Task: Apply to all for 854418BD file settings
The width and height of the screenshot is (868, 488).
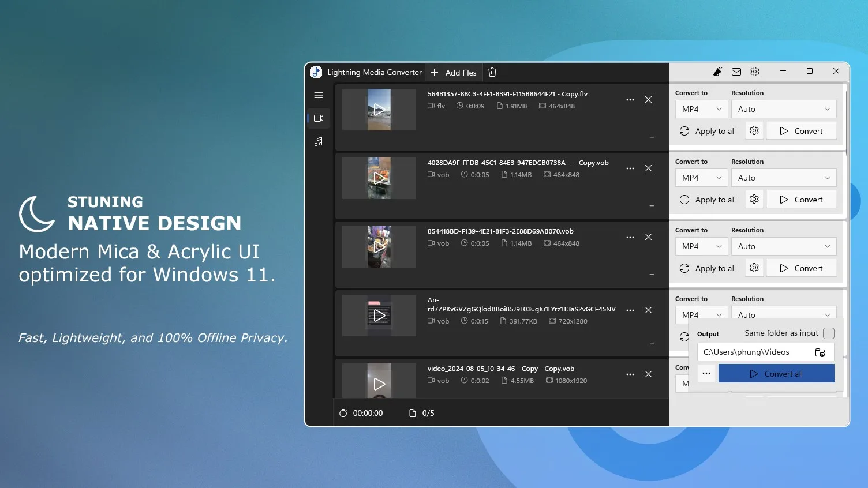Action: (708, 268)
